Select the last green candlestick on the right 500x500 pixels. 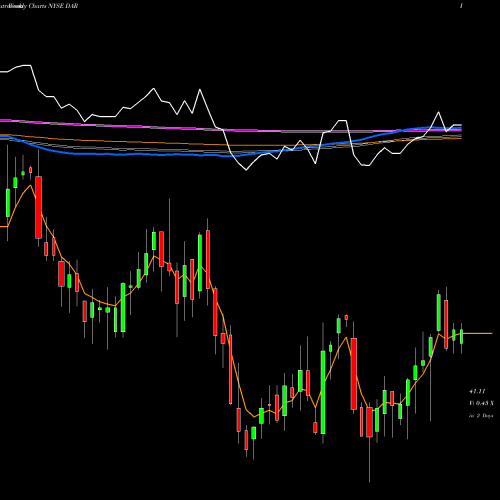coord(462,337)
